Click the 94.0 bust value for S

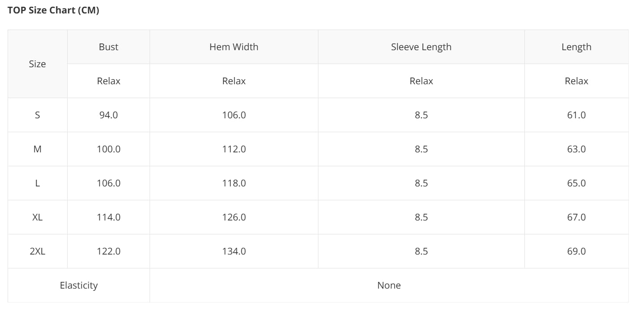tap(109, 115)
